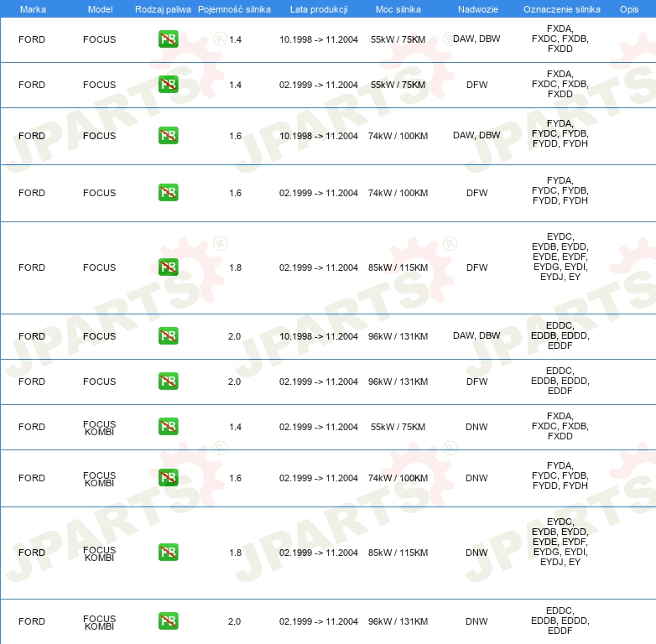Click 85kW / 115KM in the Focus DFW row

(x=398, y=267)
